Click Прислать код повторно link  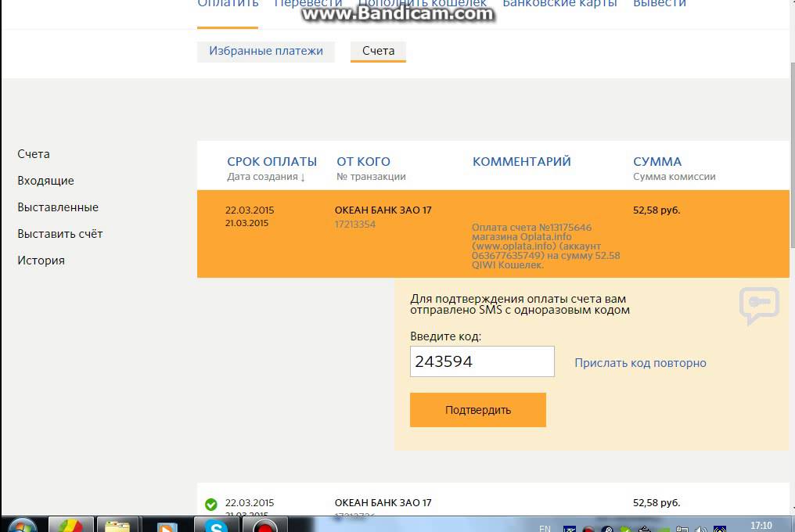pos(640,363)
